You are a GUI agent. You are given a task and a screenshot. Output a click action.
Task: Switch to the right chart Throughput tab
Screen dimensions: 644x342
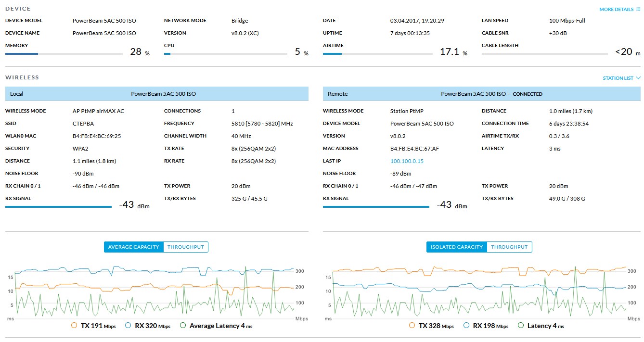(509, 247)
